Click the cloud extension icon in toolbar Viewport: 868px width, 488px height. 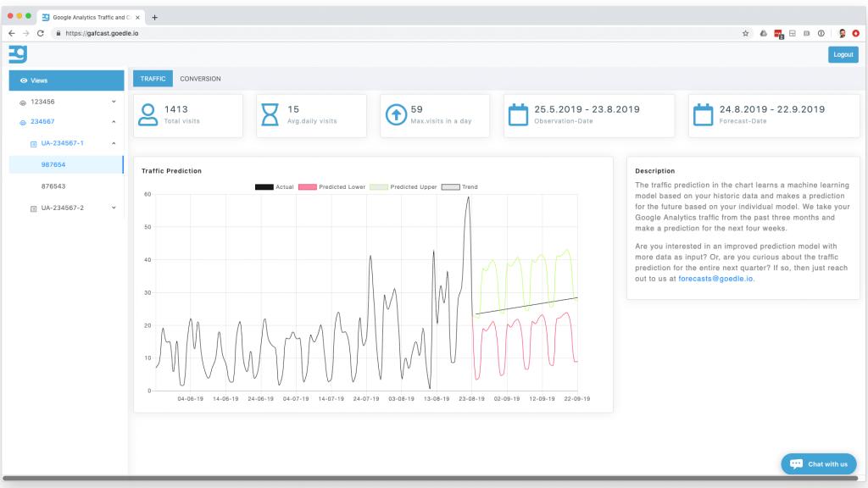point(764,33)
